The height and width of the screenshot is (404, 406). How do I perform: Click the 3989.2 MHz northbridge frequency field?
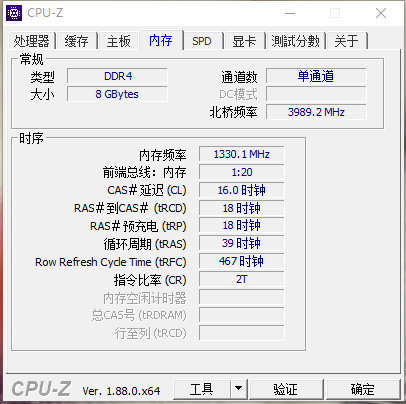pos(316,112)
